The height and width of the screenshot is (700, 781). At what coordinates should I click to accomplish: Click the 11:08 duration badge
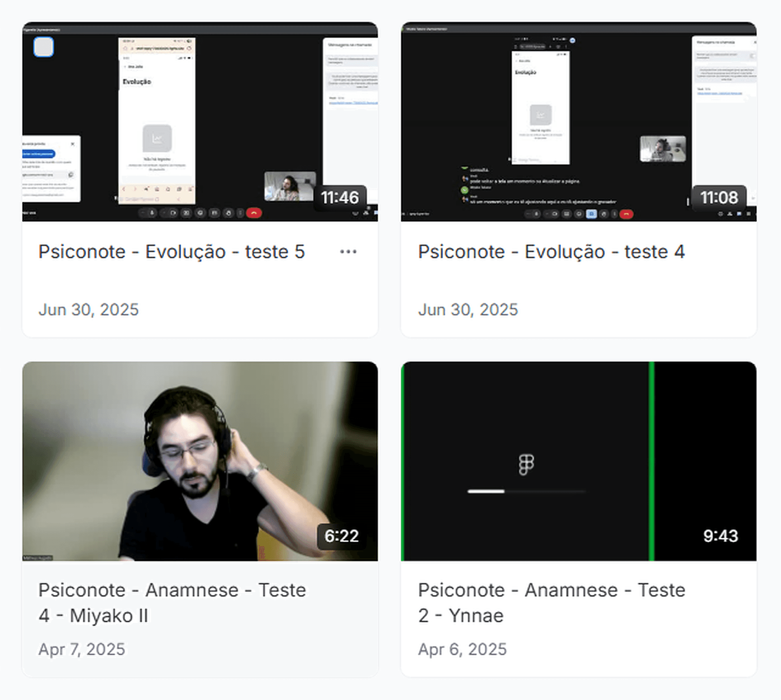pyautogui.click(x=718, y=198)
